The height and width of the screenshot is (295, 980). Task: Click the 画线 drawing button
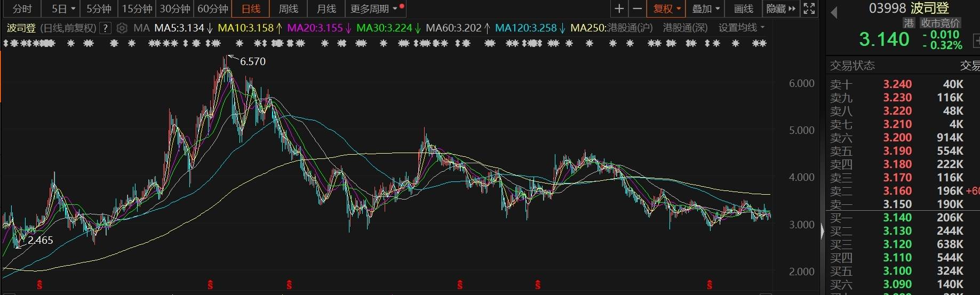coord(743,9)
